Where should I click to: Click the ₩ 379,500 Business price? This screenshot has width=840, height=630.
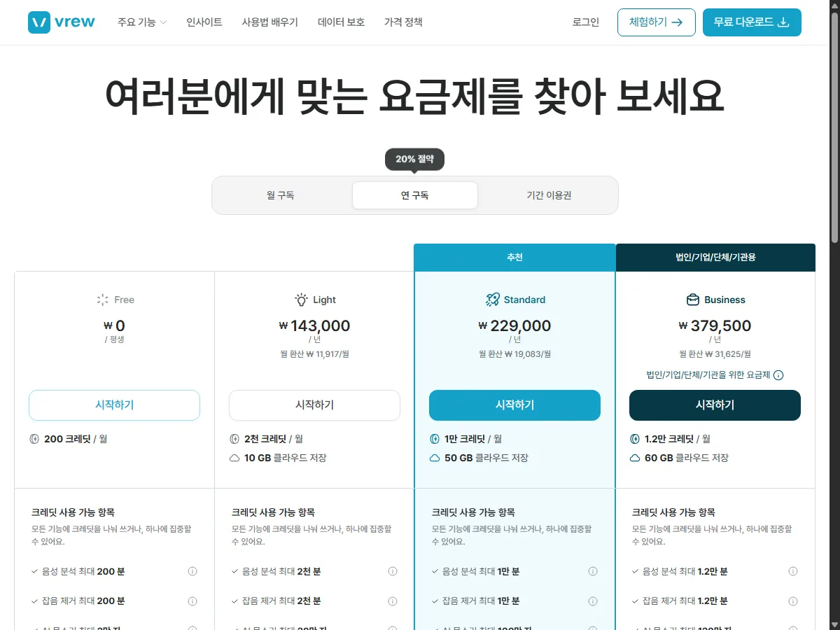(x=715, y=325)
